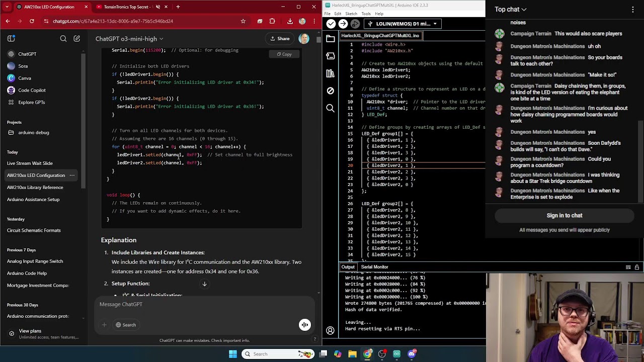Open a new Chrome tab

178,7
